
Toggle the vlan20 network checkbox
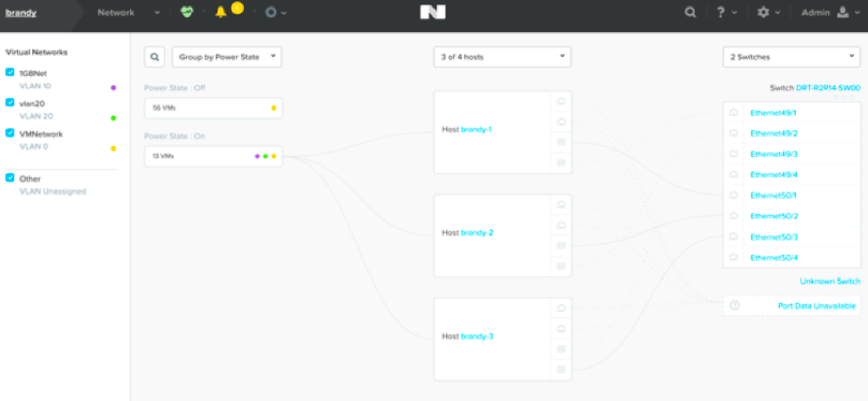(x=10, y=103)
